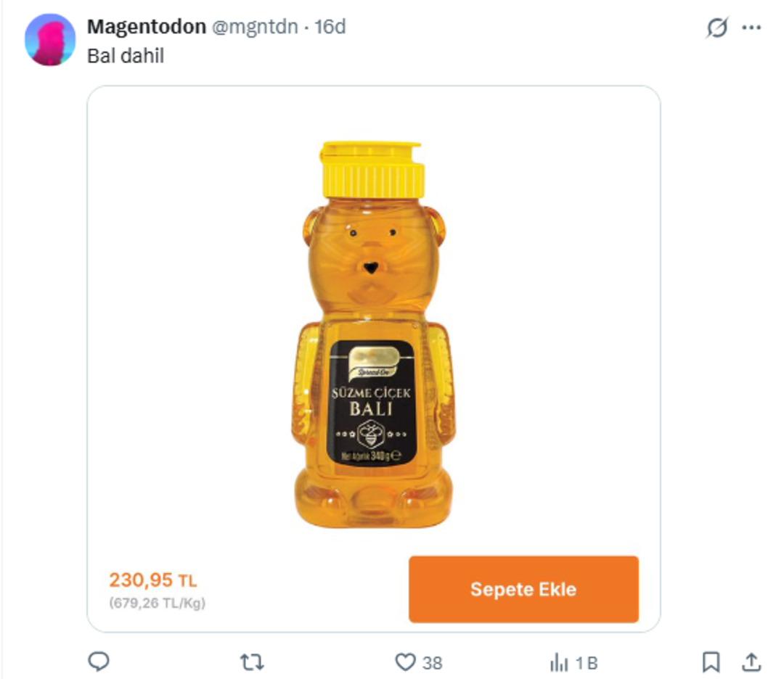Click the reply speech bubble icon
This screenshot has height=679, width=784.
(x=99, y=662)
